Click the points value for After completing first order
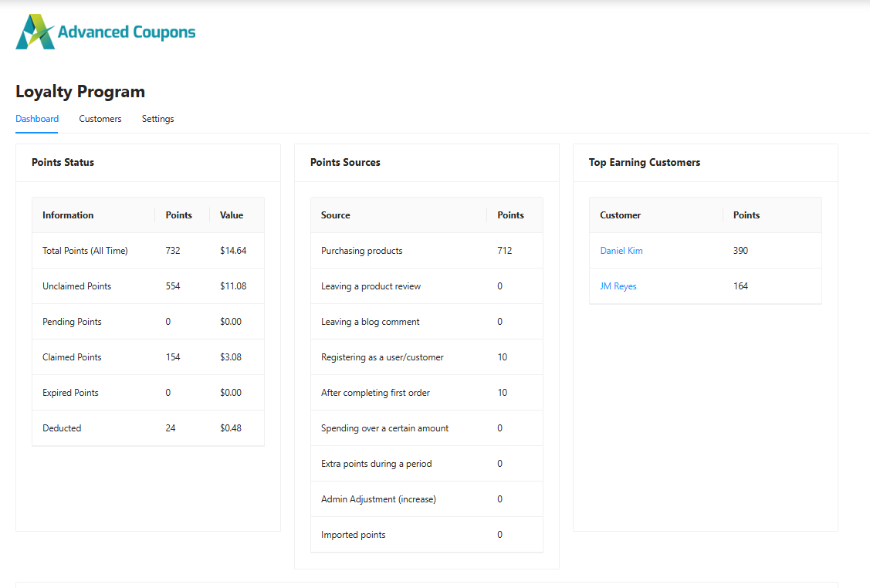Viewport: 870px width, 588px height. (x=502, y=392)
